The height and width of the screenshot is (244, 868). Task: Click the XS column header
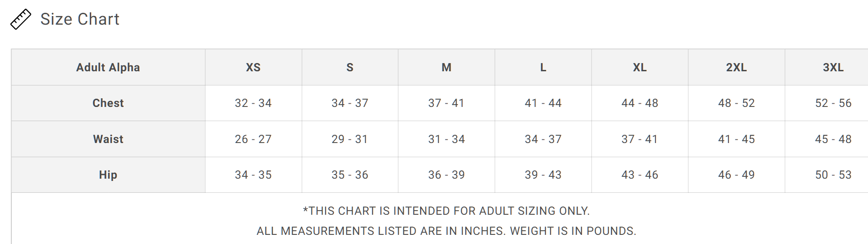(253, 68)
